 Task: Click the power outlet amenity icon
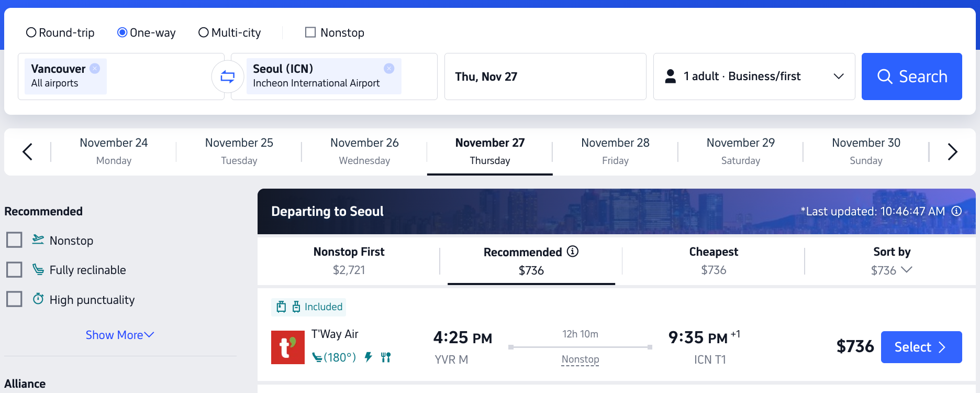(369, 357)
